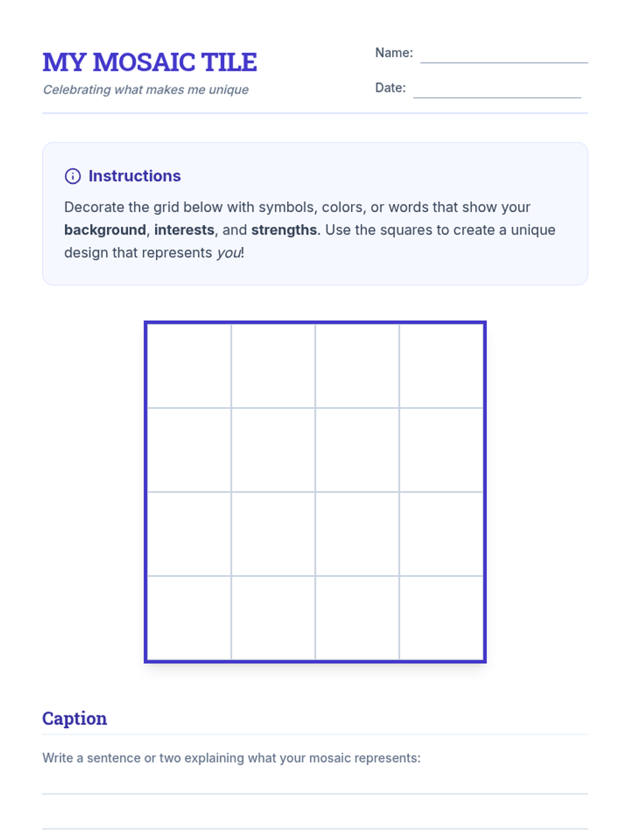This screenshot has height=840, width=630.
Task: Click the third square in the grid's bottom row
Action: (x=357, y=618)
